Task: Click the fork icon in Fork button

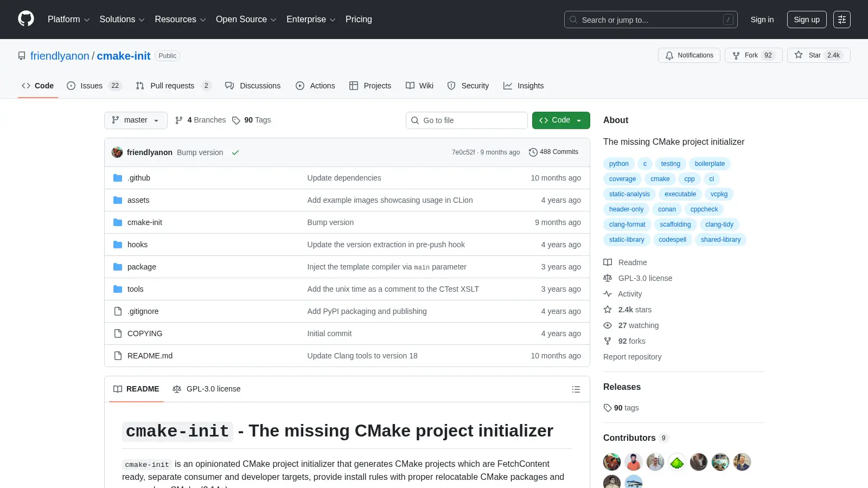Action: (736, 55)
